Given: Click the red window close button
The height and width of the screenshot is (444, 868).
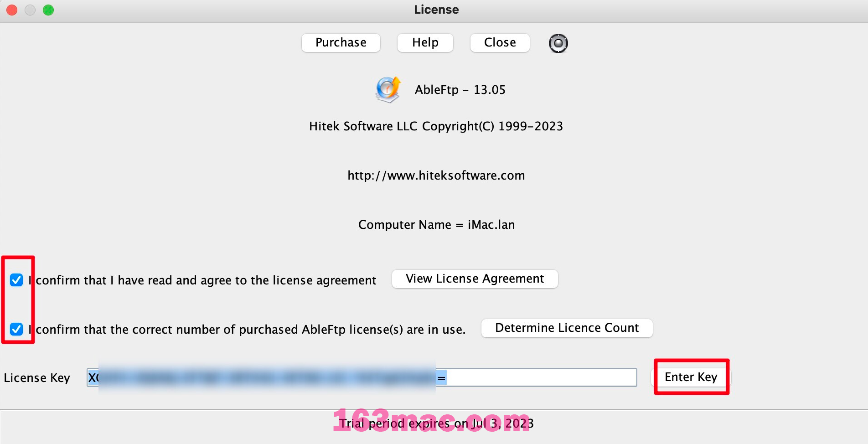Looking at the screenshot, I should pos(12,10).
